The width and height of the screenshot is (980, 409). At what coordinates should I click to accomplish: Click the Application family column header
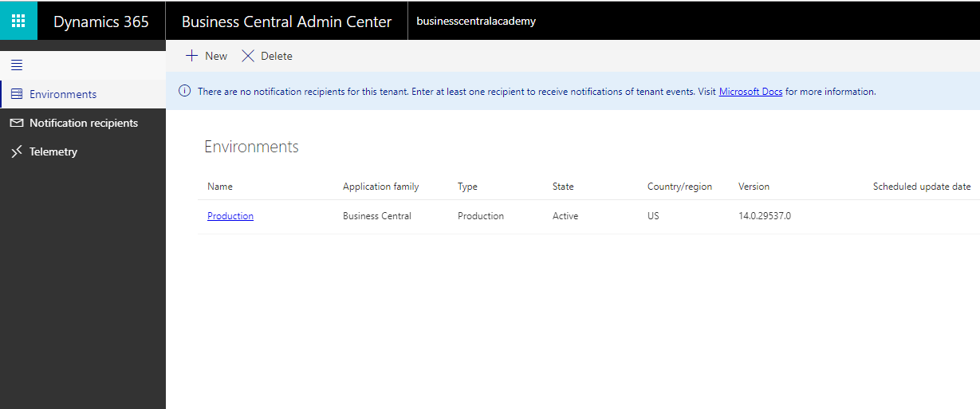(x=381, y=187)
